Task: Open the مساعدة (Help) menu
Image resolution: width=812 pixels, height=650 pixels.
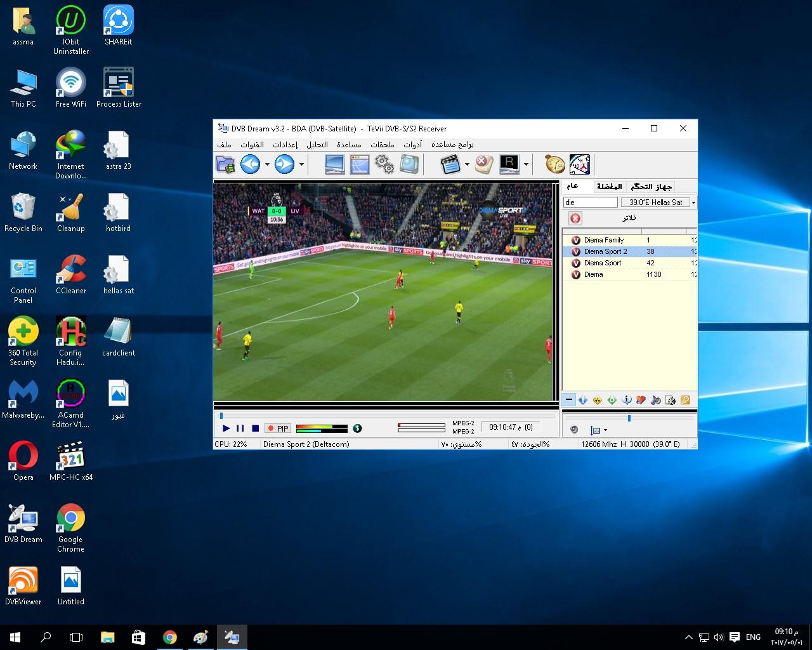Action: 349,145
